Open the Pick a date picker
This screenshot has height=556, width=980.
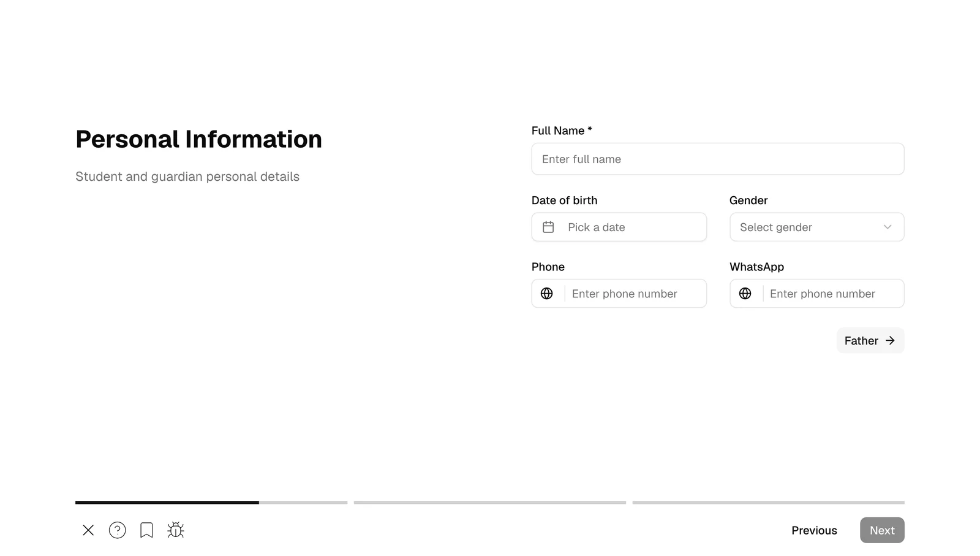tap(619, 227)
